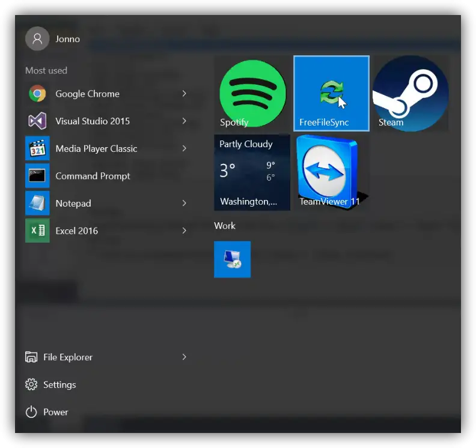This screenshot has width=476, height=448.
Task: Click the Media Player Classic 321 icon
Action: click(x=37, y=148)
